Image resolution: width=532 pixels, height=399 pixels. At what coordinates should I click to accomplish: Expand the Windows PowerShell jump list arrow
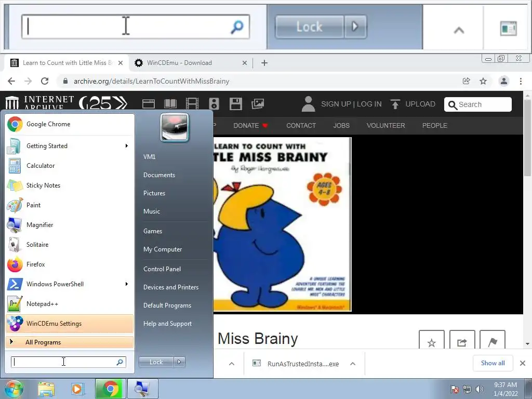click(127, 284)
